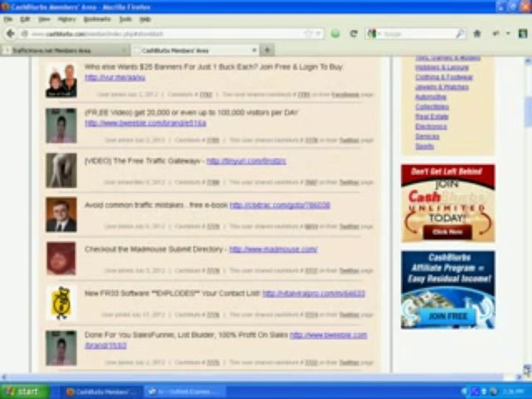Open the Help menu
This screenshot has width=532, height=399.
tap(145, 19)
